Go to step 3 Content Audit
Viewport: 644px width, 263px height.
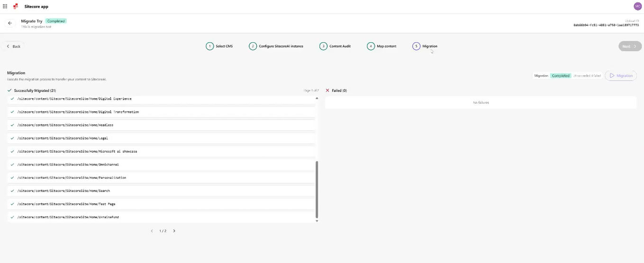tap(335, 46)
